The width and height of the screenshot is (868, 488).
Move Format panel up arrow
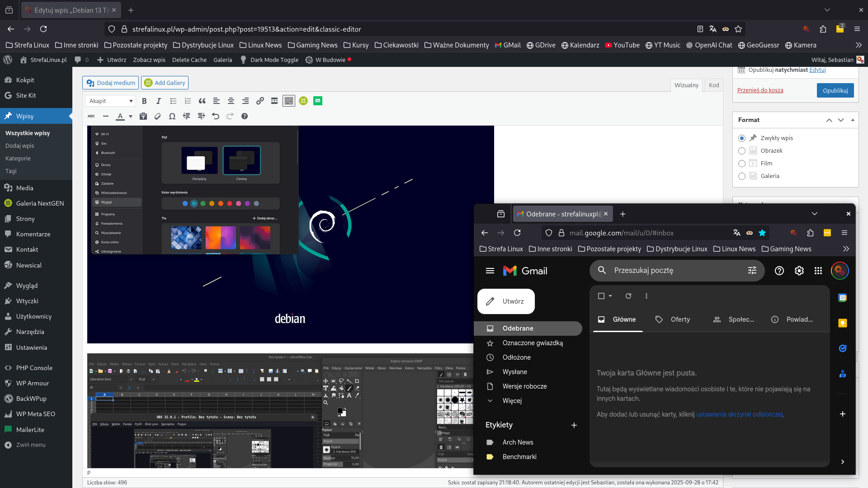[829, 120]
